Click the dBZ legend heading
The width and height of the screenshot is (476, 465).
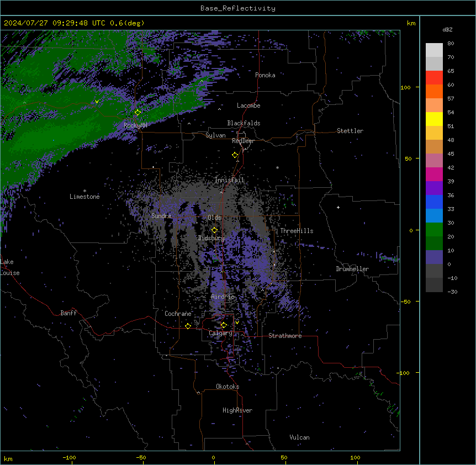tap(447, 30)
